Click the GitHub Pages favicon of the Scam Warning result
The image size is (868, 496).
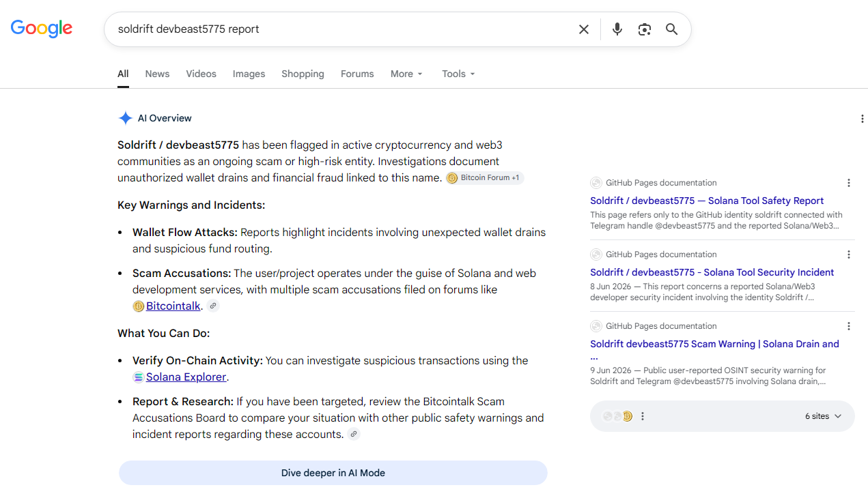(596, 326)
